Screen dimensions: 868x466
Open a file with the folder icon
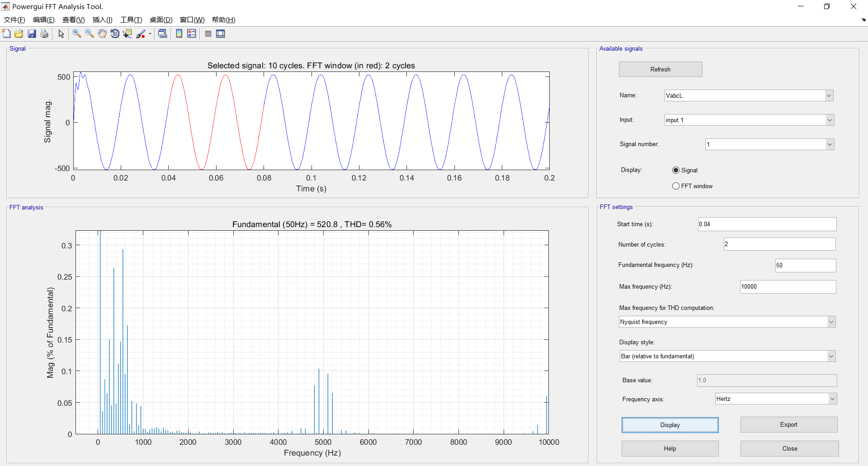point(19,34)
